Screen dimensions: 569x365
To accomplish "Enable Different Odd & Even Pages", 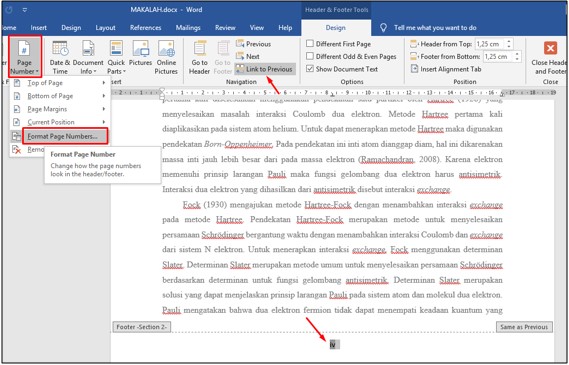I will click(x=310, y=56).
